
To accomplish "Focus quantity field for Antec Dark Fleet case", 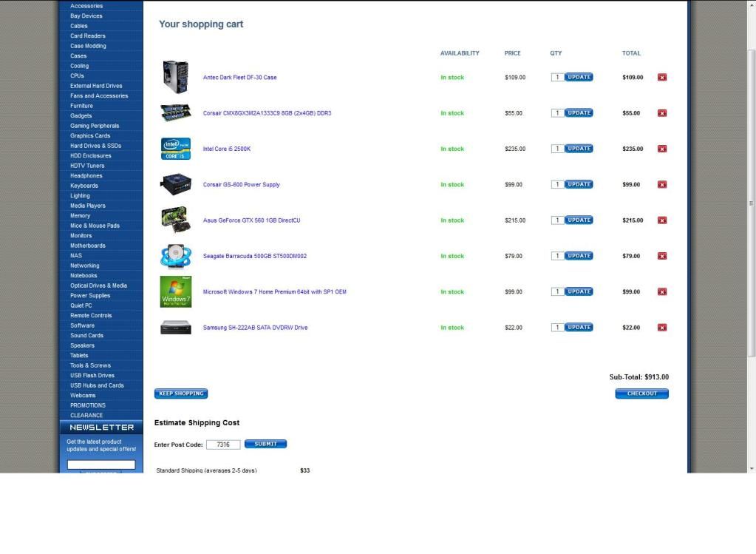I will click(x=557, y=77).
